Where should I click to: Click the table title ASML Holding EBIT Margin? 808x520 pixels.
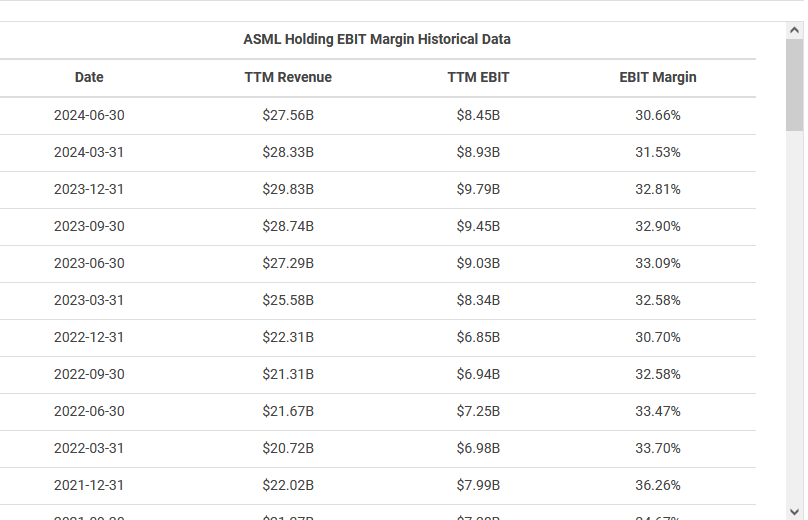377,39
